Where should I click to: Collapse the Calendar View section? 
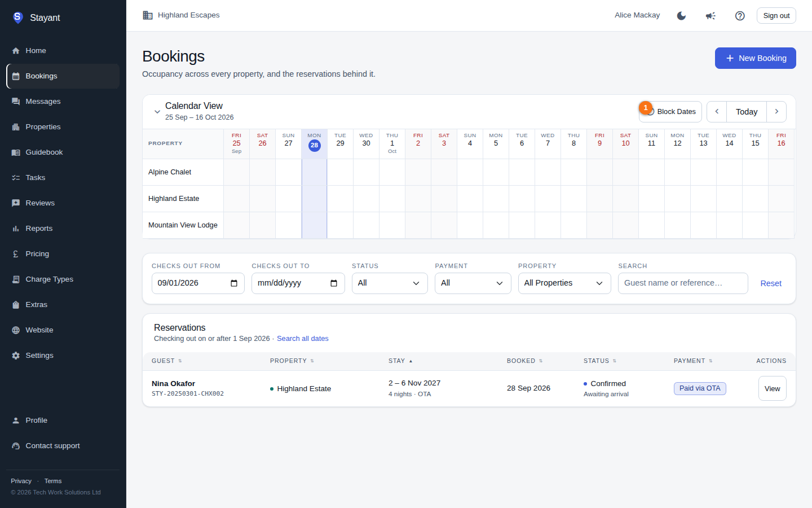(x=157, y=112)
